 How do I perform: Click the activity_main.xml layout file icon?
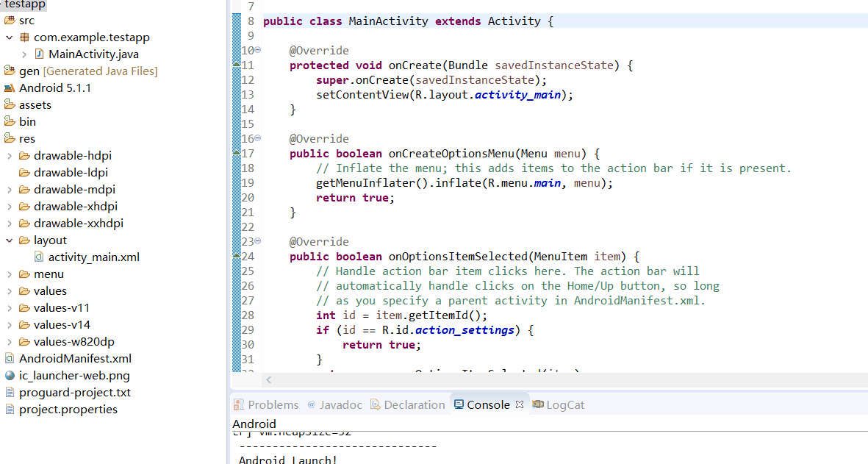click(39, 257)
